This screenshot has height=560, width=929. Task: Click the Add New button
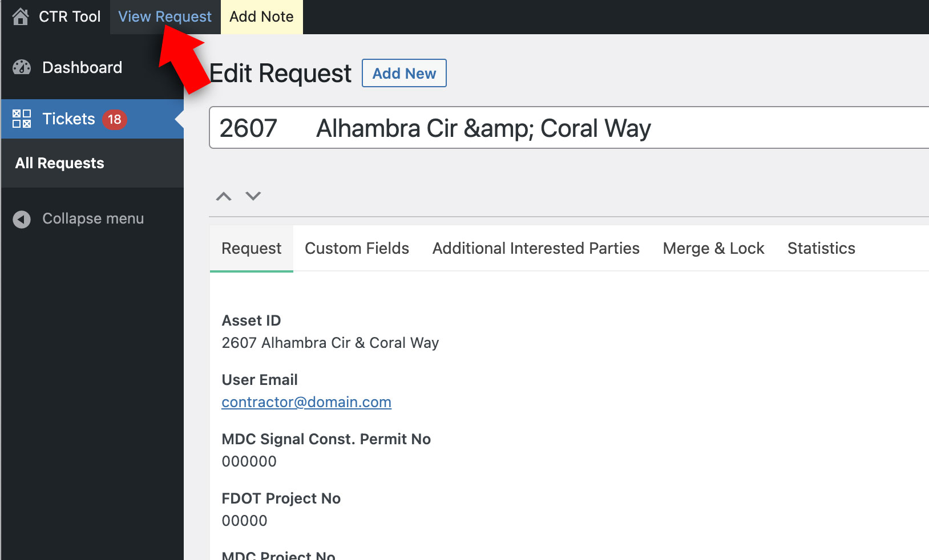[404, 73]
